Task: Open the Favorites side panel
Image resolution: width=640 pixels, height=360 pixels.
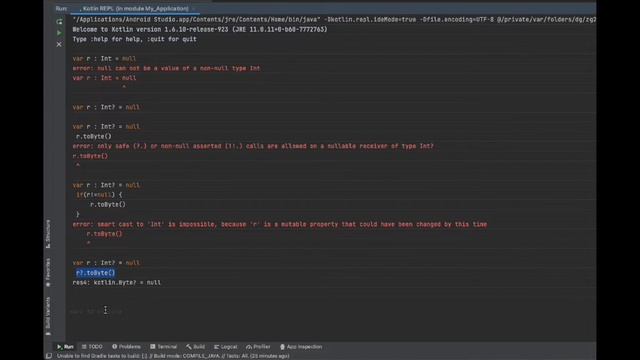Action: 48,272
